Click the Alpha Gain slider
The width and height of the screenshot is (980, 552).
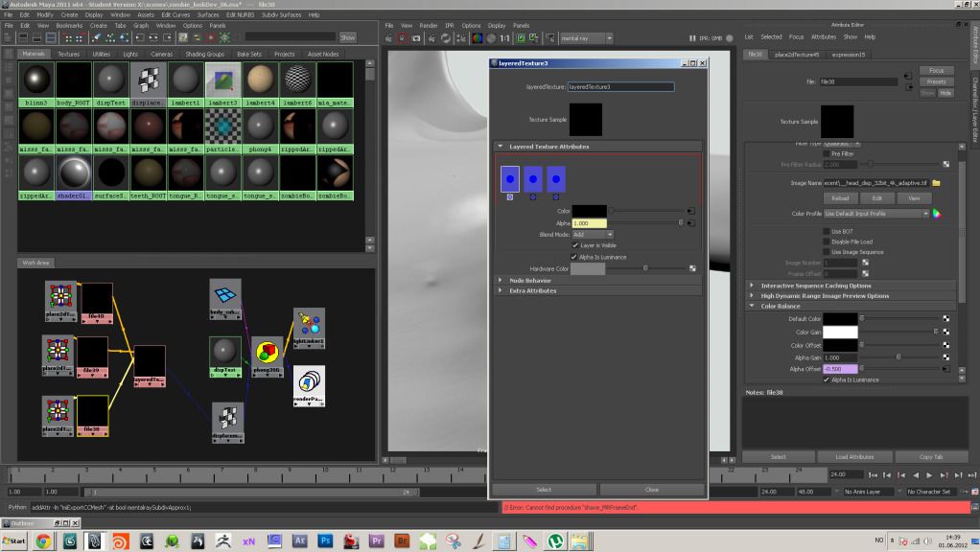coord(900,357)
